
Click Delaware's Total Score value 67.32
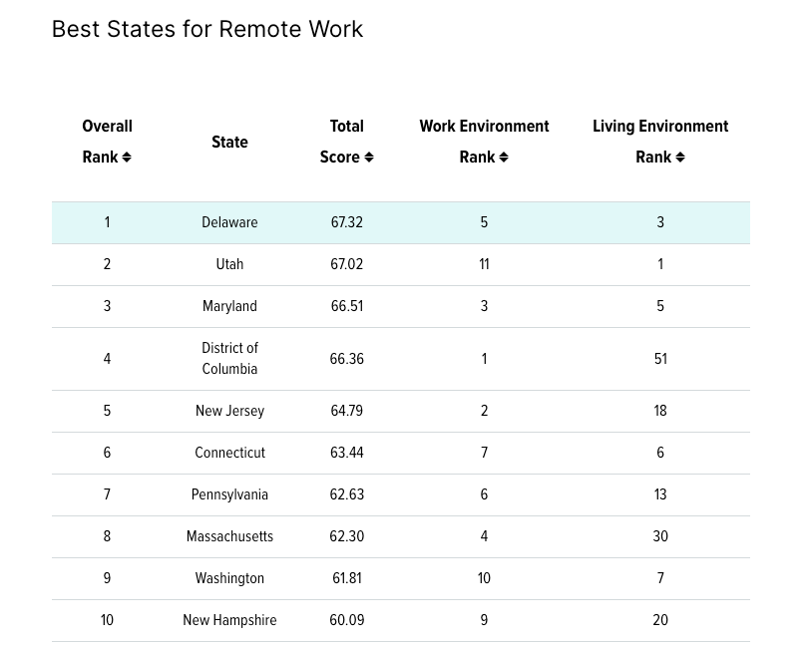click(346, 222)
